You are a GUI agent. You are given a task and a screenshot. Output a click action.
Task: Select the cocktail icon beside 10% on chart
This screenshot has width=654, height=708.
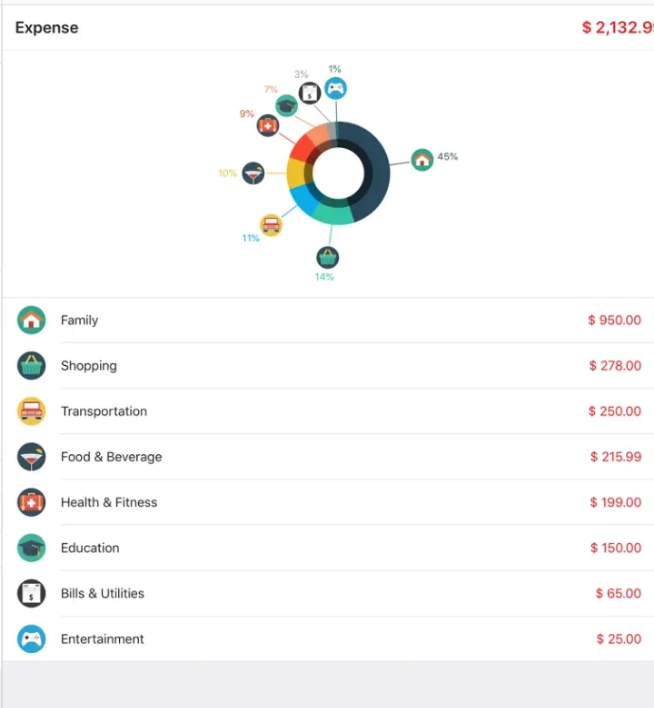[253, 173]
